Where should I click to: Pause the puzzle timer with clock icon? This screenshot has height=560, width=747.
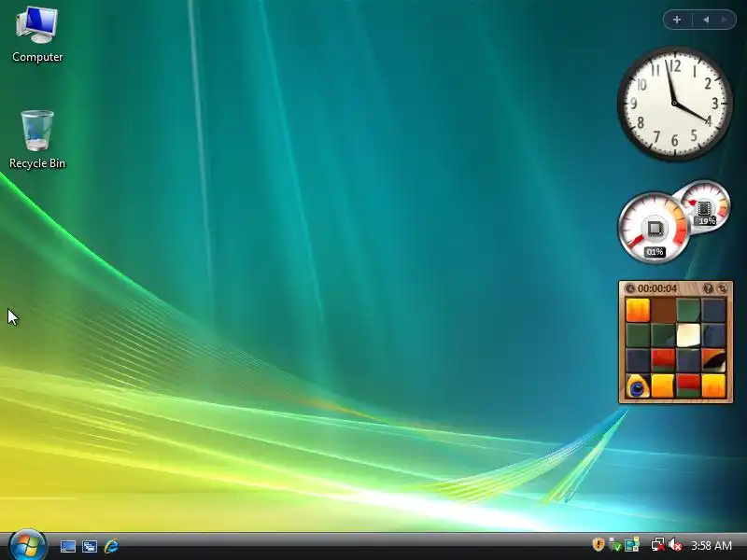click(629, 288)
